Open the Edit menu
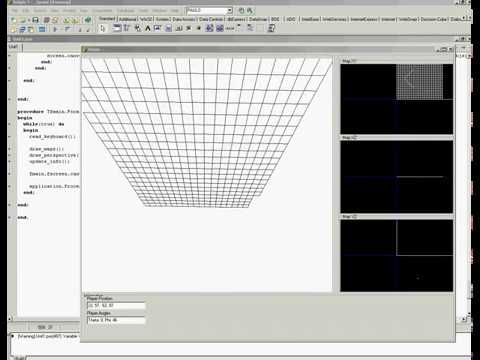 pyautogui.click(x=25, y=11)
